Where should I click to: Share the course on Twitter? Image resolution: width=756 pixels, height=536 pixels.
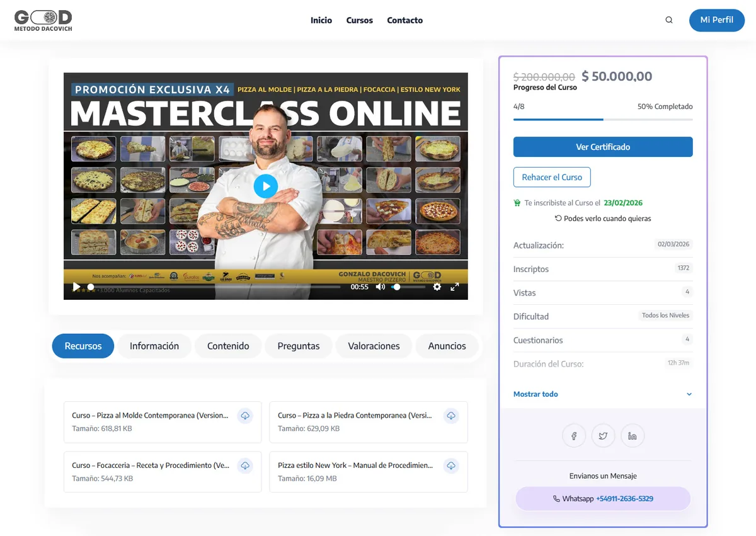tap(603, 436)
